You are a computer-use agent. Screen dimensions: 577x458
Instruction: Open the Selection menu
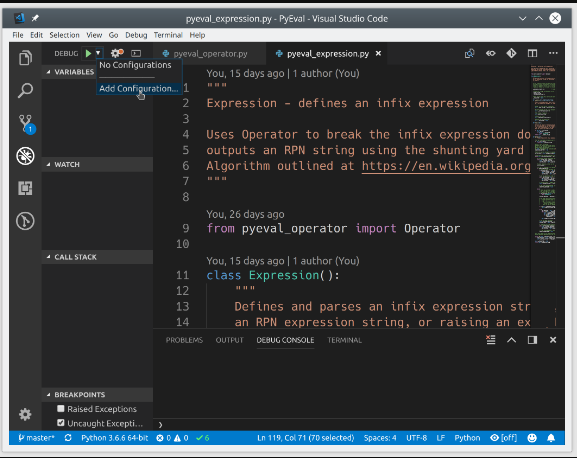64,35
